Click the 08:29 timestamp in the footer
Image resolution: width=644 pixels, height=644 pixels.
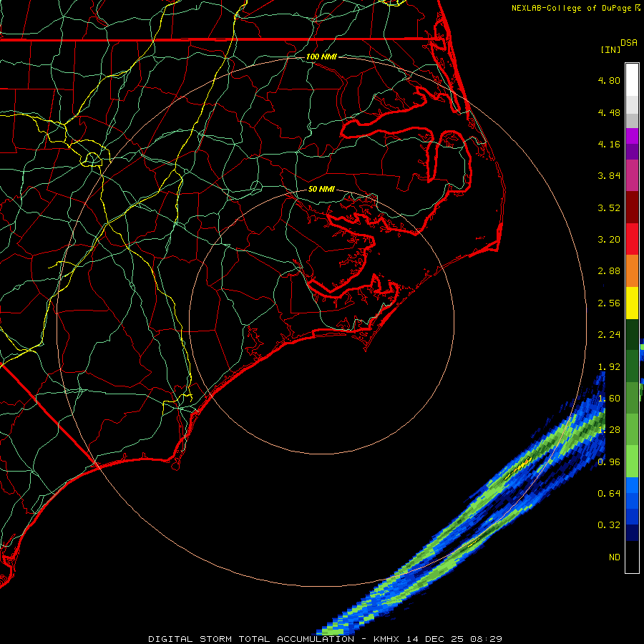coord(487,639)
